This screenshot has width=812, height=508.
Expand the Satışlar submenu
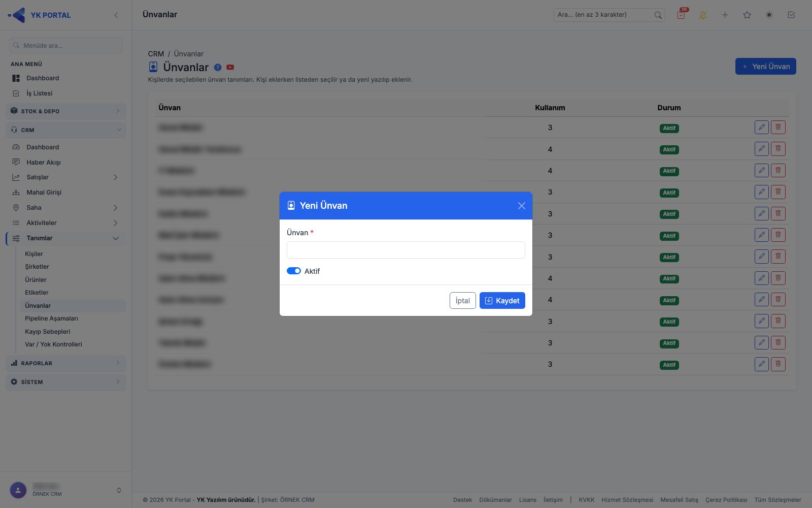(66, 177)
